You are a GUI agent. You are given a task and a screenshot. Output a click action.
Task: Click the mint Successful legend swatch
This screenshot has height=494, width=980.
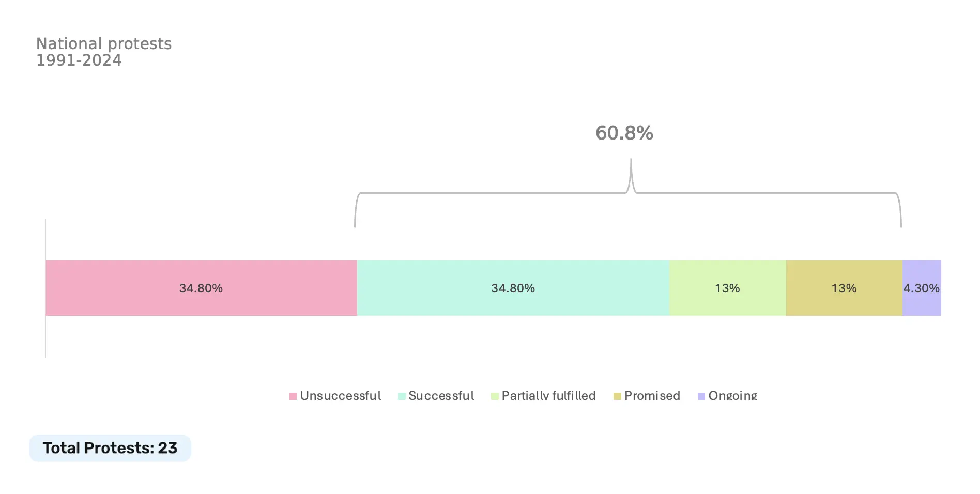(x=402, y=396)
